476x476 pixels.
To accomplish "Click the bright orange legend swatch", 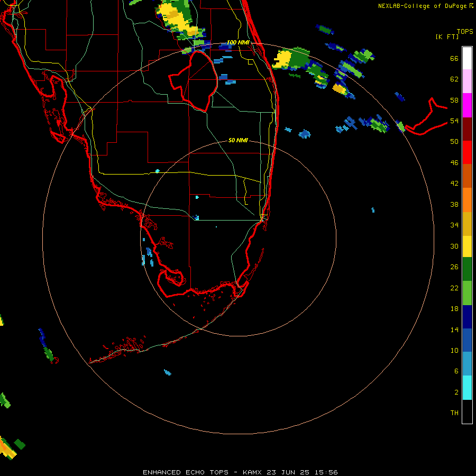I will coord(467,200).
